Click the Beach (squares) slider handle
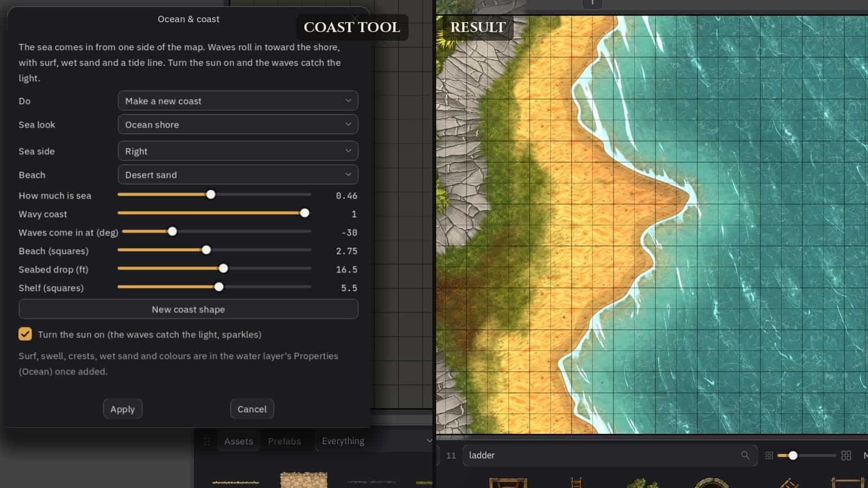Image resolution: width=868 pixels, height=488 pixels. point(206,250)
